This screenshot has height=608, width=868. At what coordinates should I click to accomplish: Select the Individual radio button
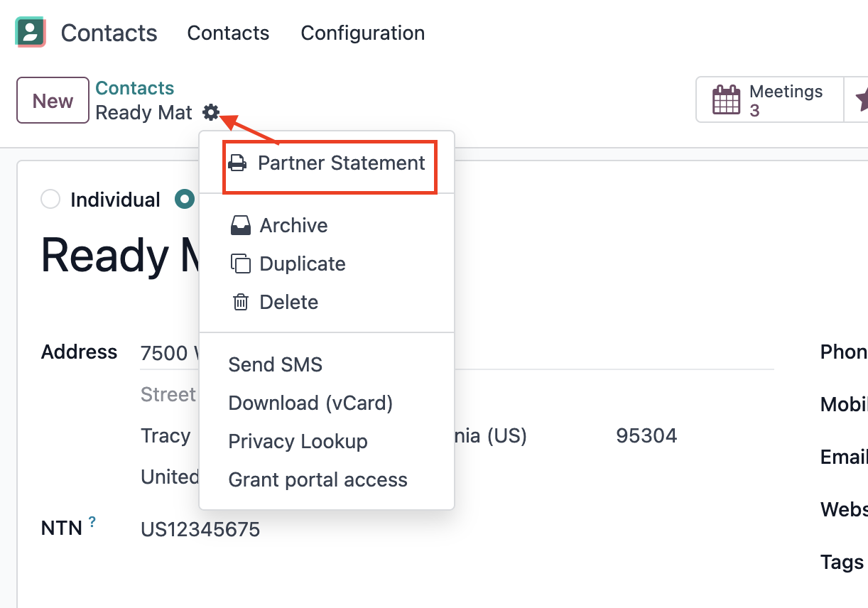50,200
